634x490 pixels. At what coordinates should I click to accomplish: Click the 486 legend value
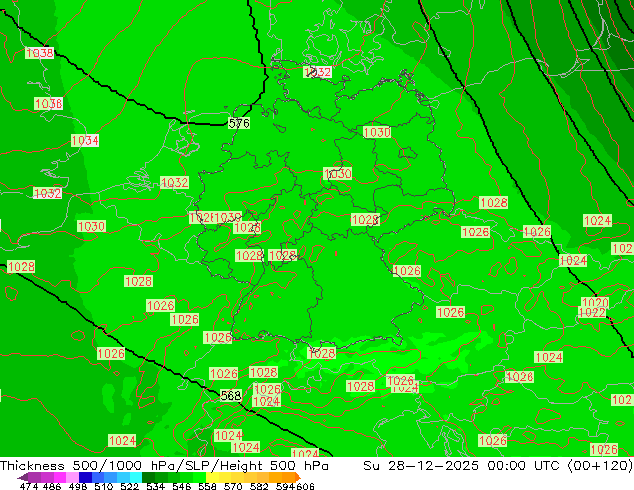pos(52,486)
